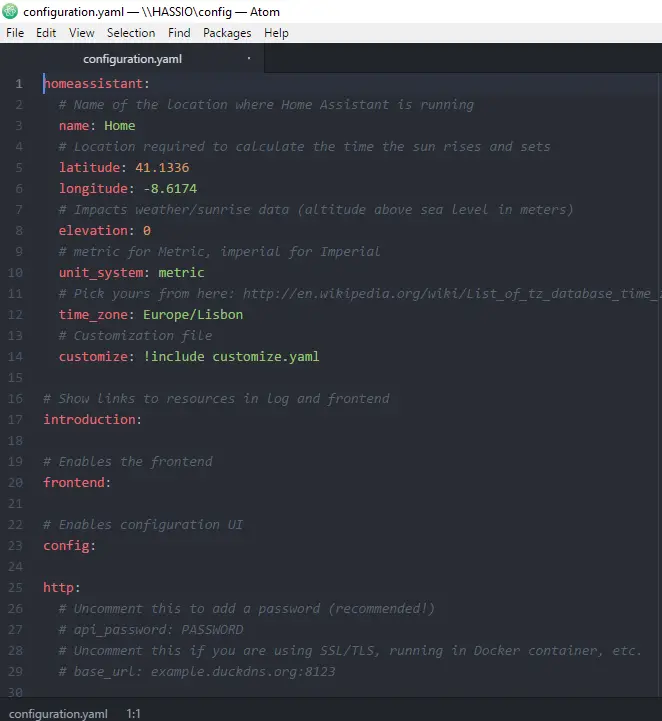Click the 'http:' key
The height and width of the screenshot is (721, 662).
pos(62,588)
